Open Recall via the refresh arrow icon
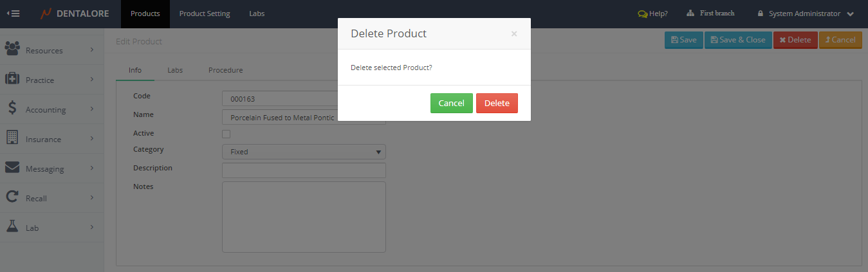This screenshot has height=272, width=868. tap(12, 197)
